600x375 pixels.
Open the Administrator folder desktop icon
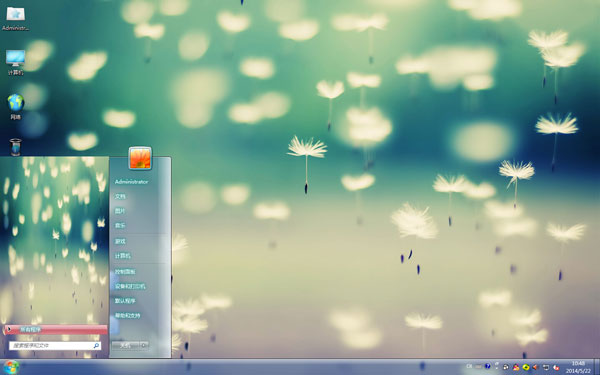pyautogui.click(x=16, y=18)
